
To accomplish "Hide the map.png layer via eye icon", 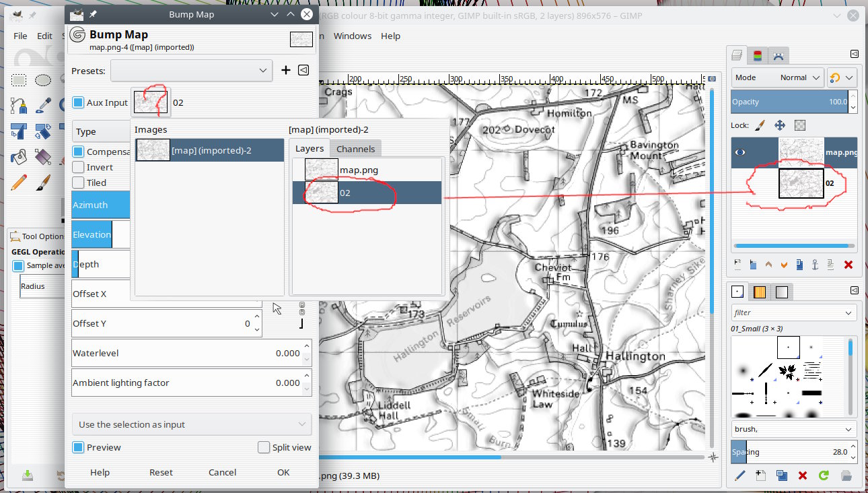I will [x=741, y=152].
